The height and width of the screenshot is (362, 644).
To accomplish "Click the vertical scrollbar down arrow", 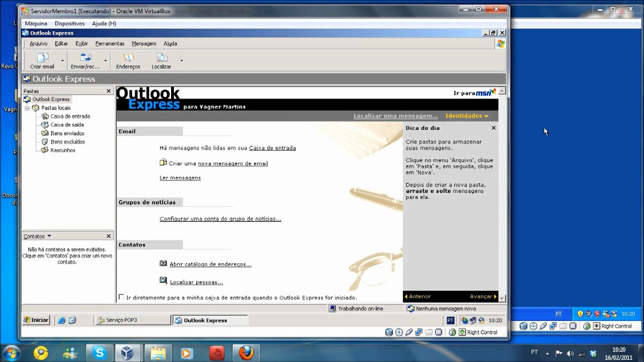I will 502,298.
